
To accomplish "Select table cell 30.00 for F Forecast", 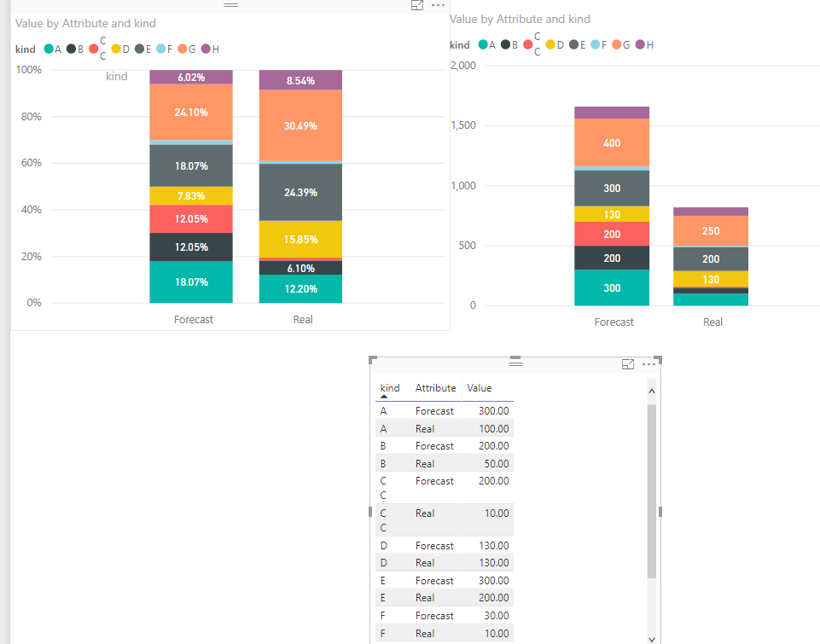I will click(x=497, y=616).
